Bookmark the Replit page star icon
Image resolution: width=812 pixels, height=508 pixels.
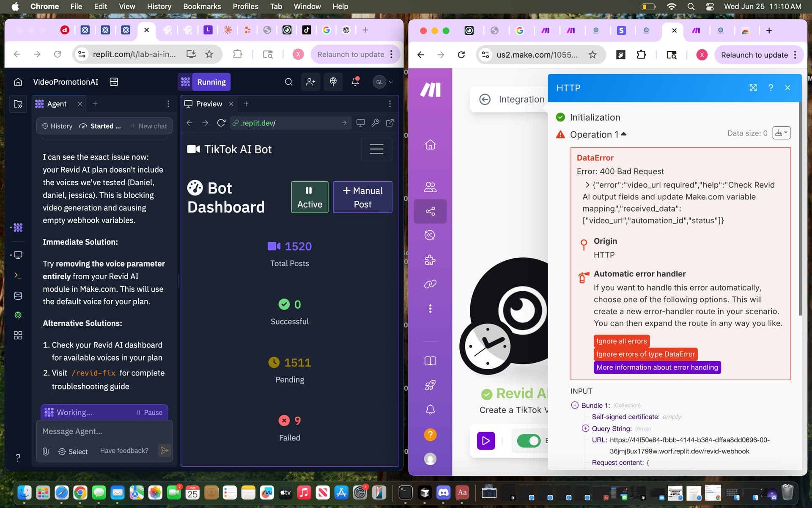tap(209, 54)
